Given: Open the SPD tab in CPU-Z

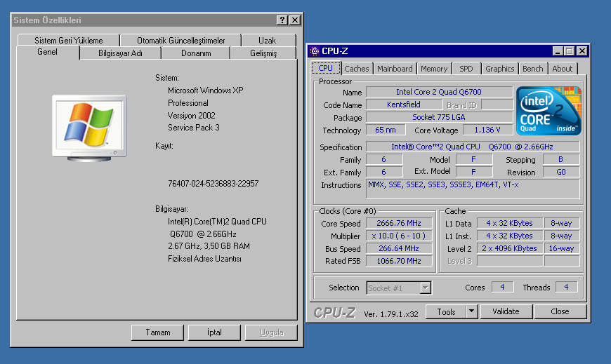Looking at the screenshot, I should click(x=466, y=69).
